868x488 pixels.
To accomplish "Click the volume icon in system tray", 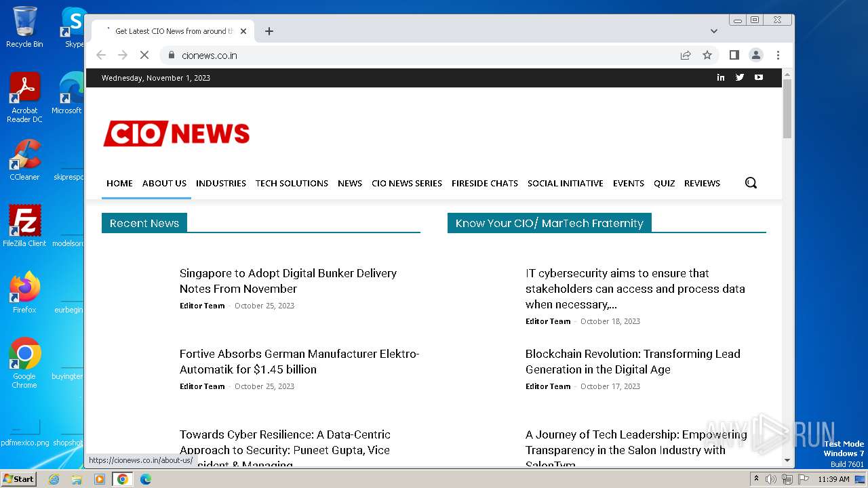I will (x=771, y=479).
